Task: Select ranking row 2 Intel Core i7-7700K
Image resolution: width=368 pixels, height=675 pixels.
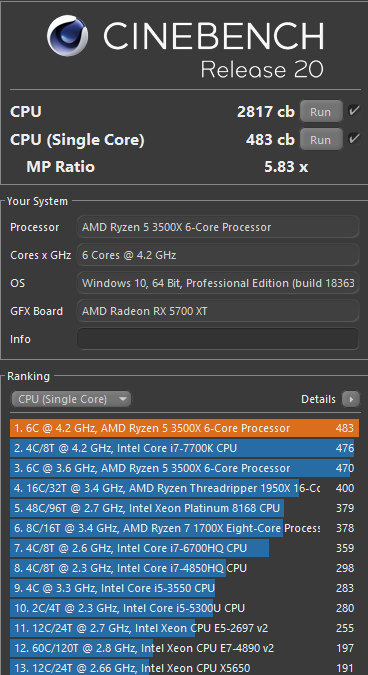Action: (184, 448)
